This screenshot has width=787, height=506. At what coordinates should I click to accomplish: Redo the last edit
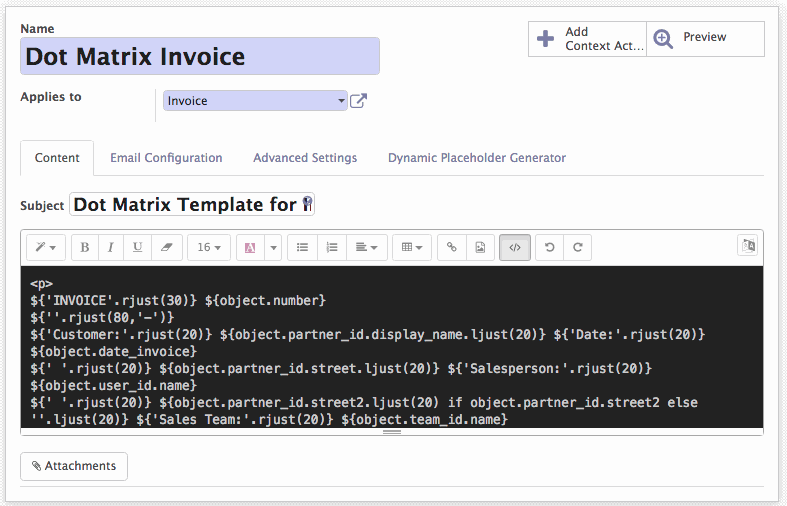click(x=578, y=247)
